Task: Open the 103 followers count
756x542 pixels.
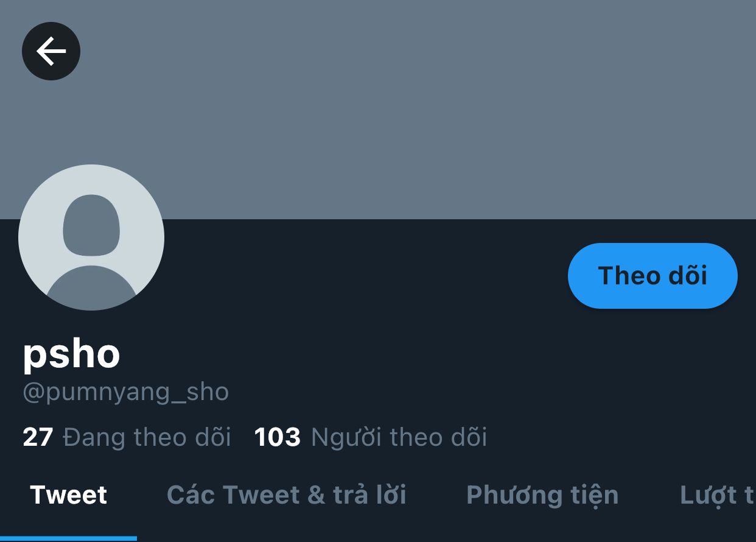Action: click(x=277, y=437)
